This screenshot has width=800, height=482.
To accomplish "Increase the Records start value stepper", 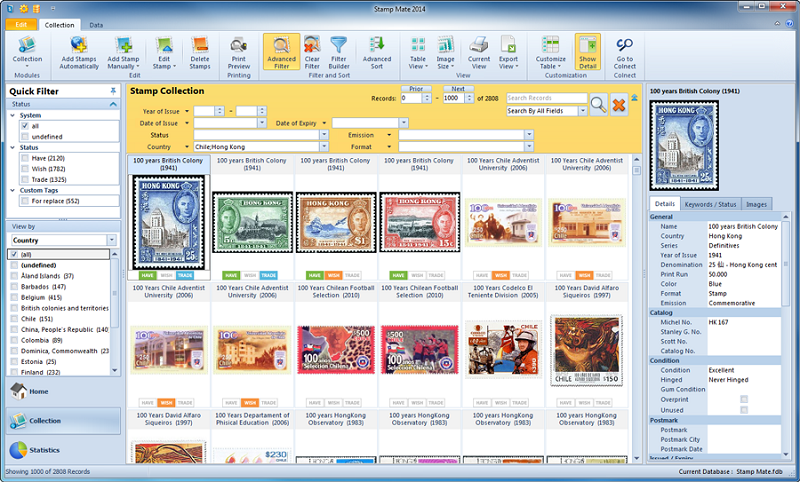I will [x=427, y=96].
